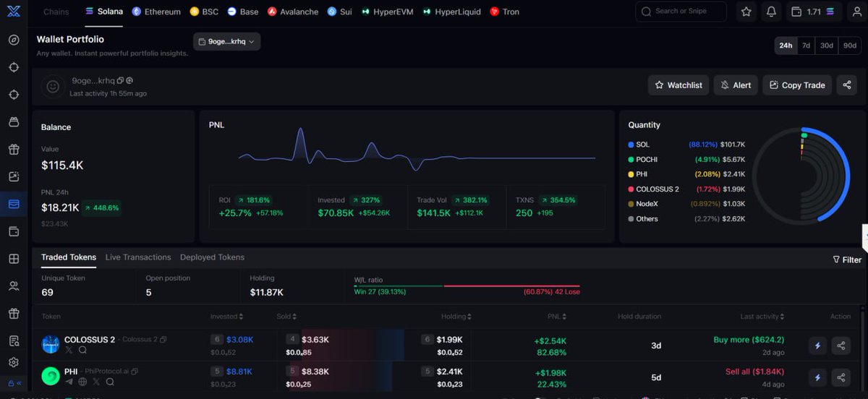The image size is (868, 399).
Task: Open the COLOSSUS 2 token name
Action: point(90,340)
